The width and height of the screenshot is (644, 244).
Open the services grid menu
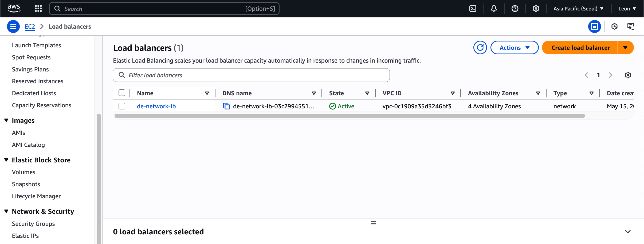coord(38,9)
